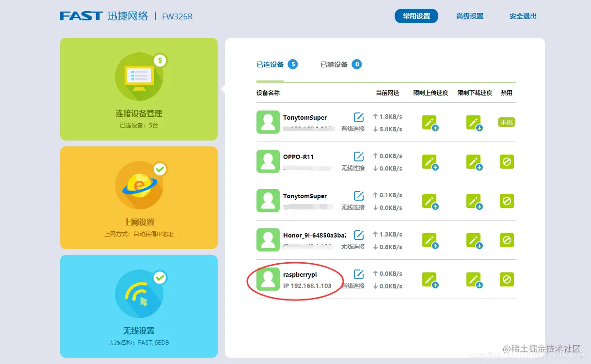
Task: Open 上网设置 card
Action: (x=139, y=198)
